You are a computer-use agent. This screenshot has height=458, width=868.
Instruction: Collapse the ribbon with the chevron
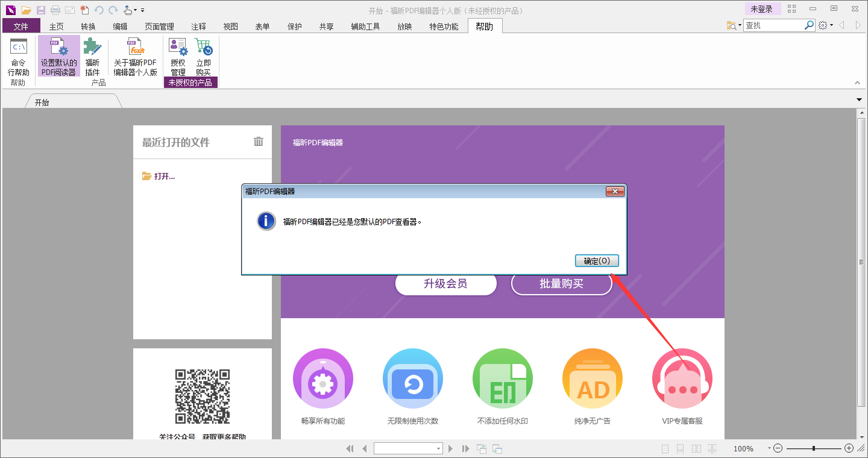[857, 82]
